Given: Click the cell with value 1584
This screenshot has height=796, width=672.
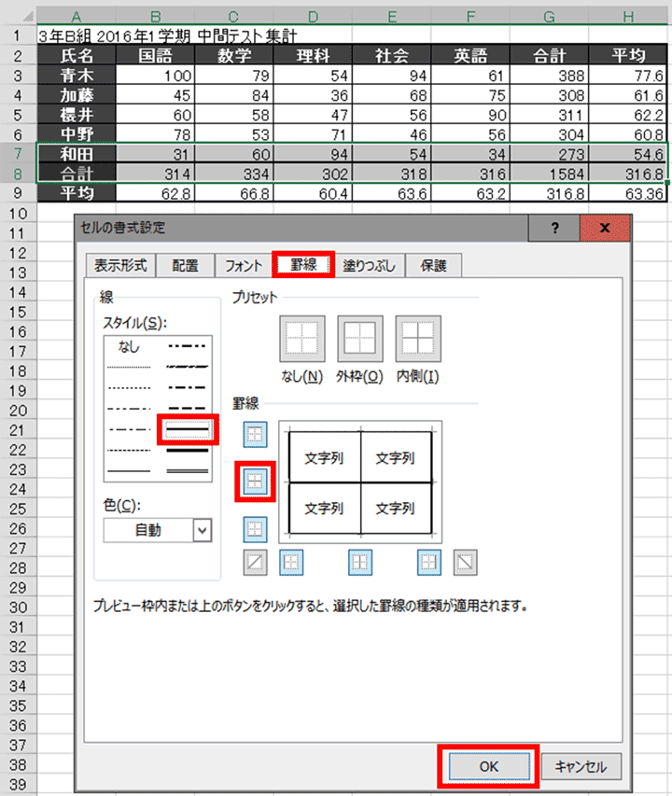Looking at the screenshot, I should [x=549, y=174].
